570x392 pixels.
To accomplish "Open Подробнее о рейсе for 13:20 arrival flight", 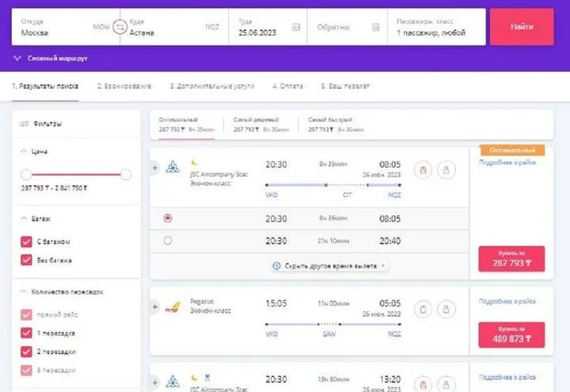I will (x=507, y=377).
